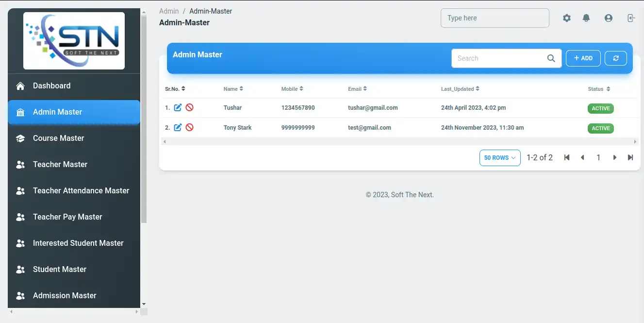Click the table's horizontal scrollbar
Screen dimensions: 644x323
click(399, 142)
